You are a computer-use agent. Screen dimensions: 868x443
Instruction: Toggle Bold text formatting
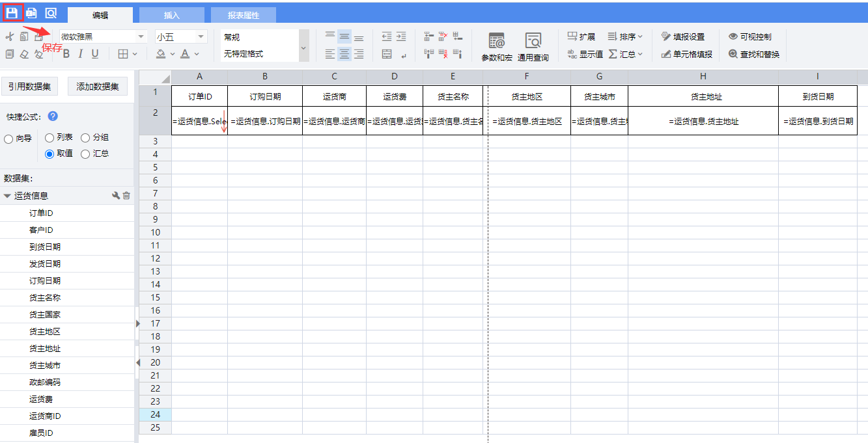66,54
